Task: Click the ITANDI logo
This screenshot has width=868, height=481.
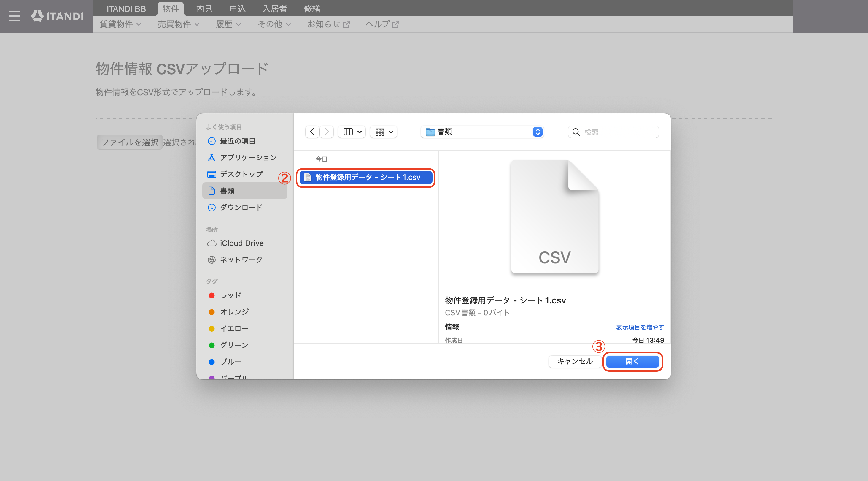Action: click(x=57, y=16)
